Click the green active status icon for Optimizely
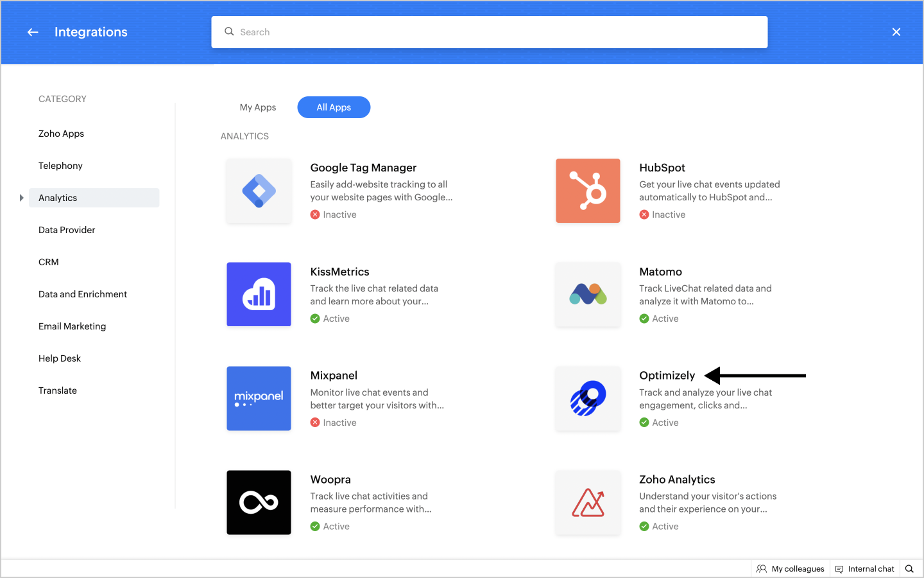The width and height of the screenshot is (924, 578). point(644,423)
